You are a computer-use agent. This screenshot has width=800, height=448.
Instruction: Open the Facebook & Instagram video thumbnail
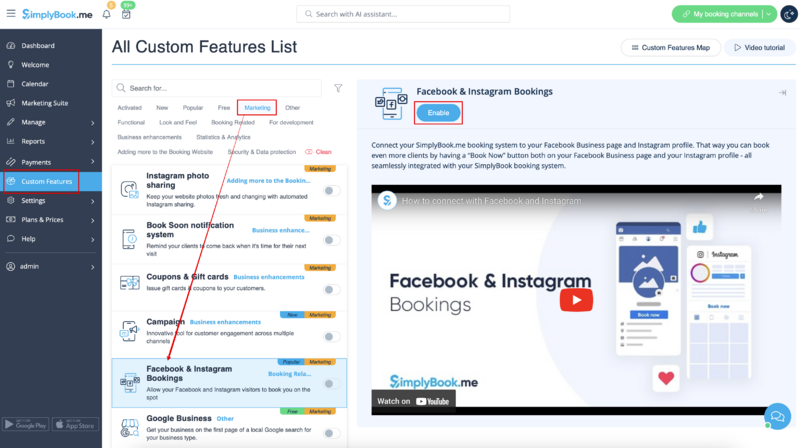[576, 300]
